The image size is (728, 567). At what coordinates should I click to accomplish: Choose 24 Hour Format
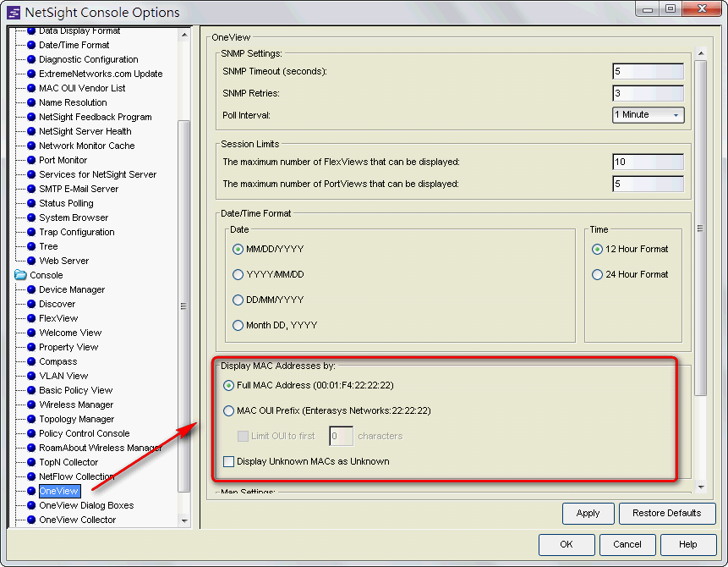(x=597, y=275)
